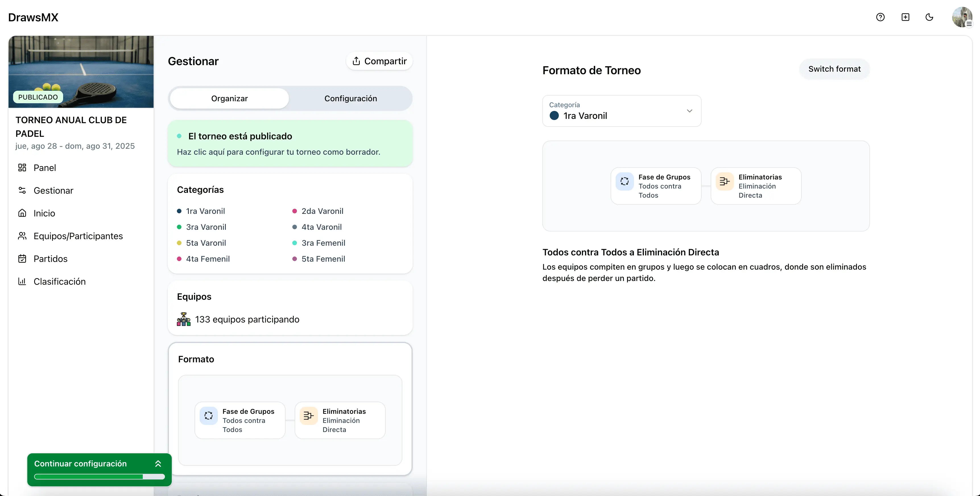Image resolution: width=980 pixels, height=496 pixels.
Task: Open Partidos in the sidebar
Action: (x=50, y=259)
